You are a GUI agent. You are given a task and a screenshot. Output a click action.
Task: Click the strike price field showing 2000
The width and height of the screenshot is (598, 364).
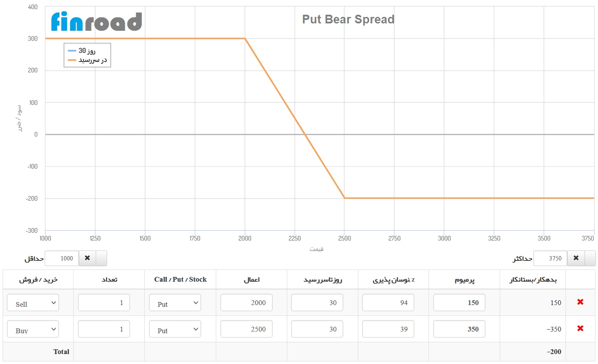tap(246, 302)
